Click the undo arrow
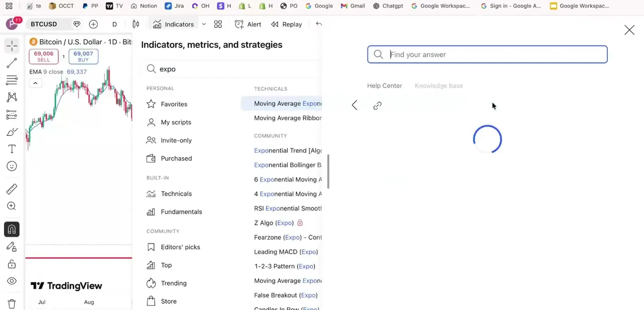Screen dimensions: 644x310 (318, 24)
